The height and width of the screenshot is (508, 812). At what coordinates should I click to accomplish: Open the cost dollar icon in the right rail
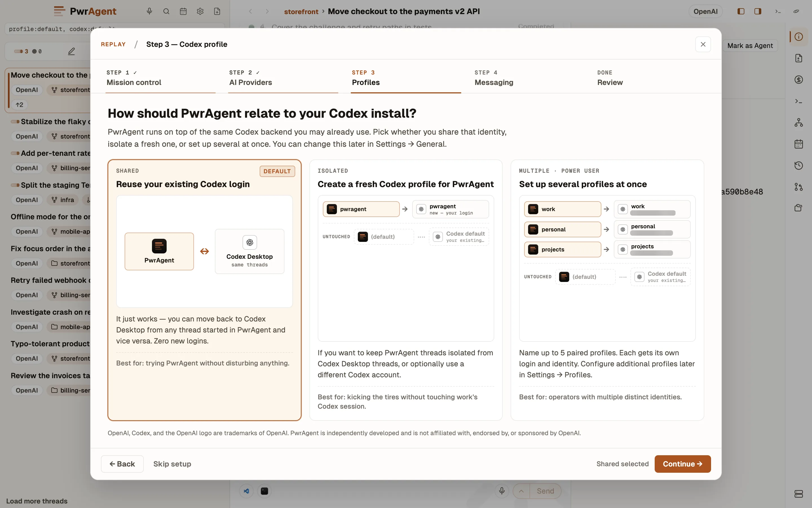click(798, 80)
